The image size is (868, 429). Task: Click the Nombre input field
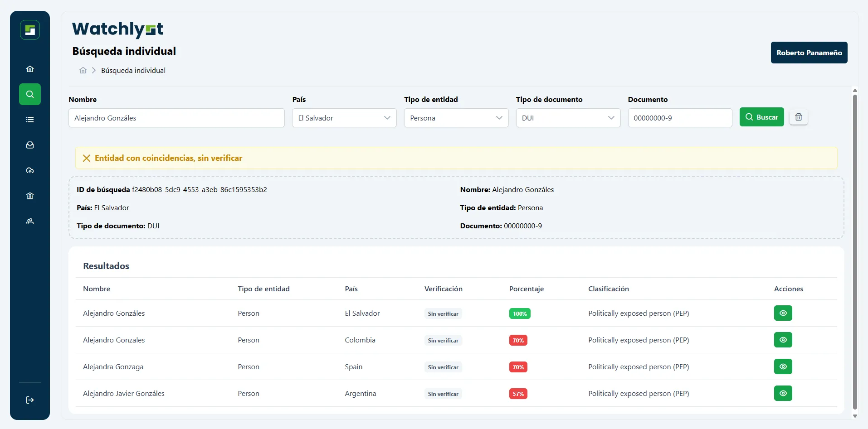[x=176, y=118]
